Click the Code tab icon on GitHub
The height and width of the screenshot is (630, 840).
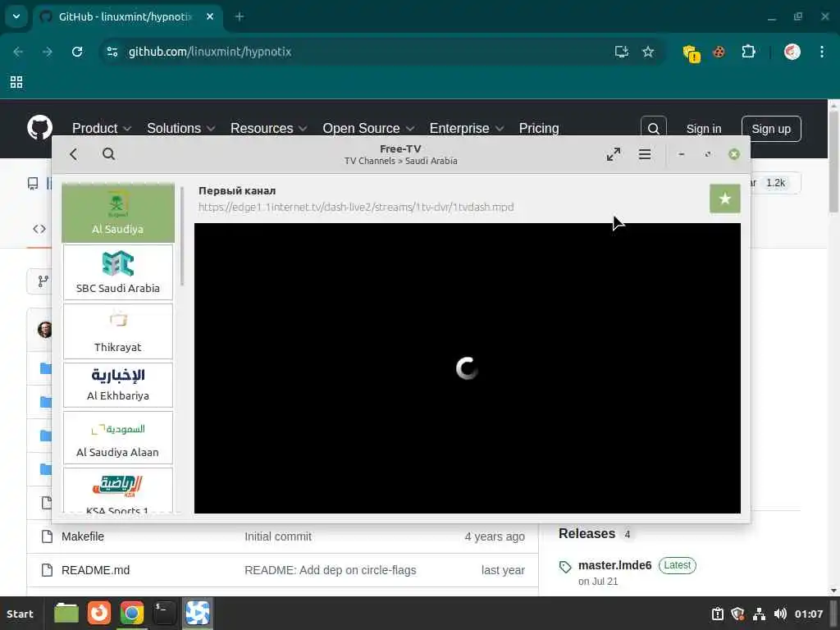point(39,229)
